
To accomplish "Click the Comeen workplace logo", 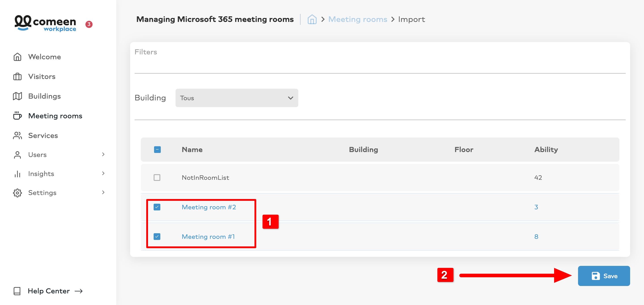I will click(x=45, y=23).
